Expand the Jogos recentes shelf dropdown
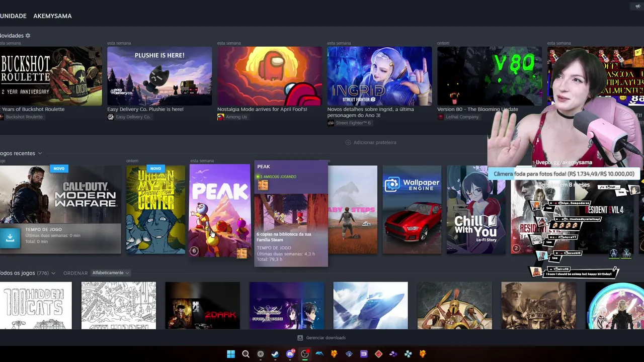Screen dimensions: 644x362 pos(40,153)
